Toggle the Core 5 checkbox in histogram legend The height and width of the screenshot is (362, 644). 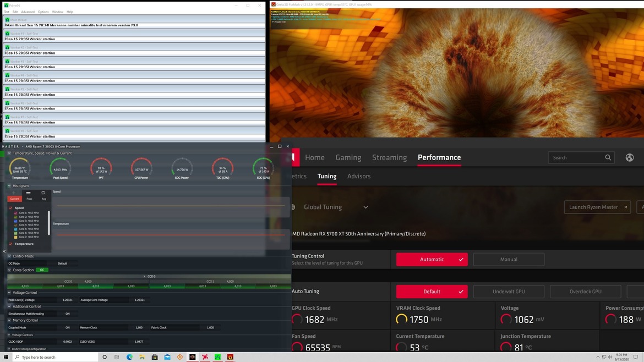15,229
